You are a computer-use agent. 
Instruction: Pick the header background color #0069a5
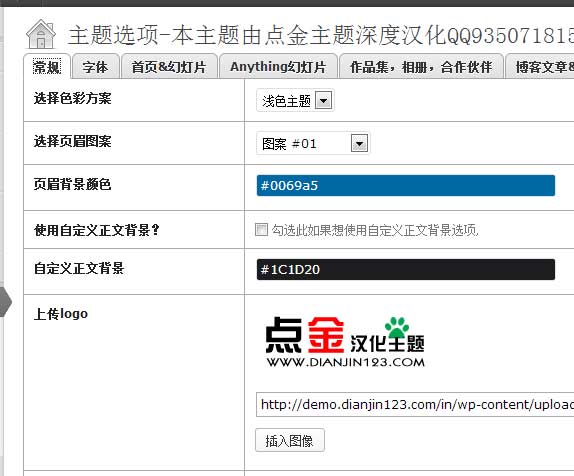406,186
